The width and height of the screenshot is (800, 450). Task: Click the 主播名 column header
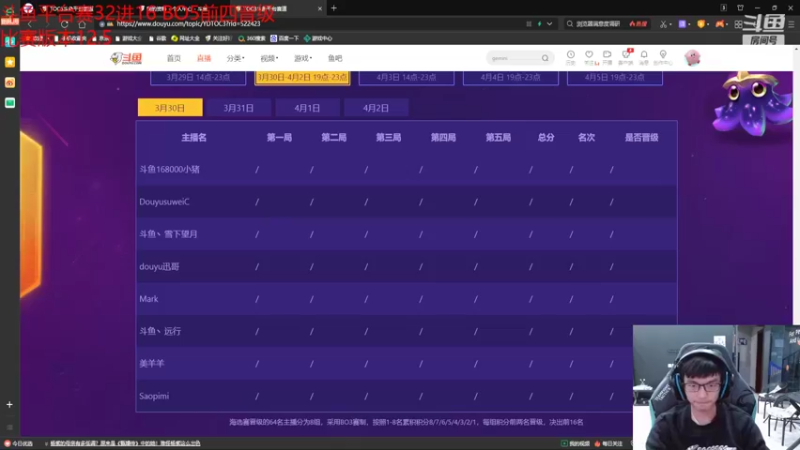[x=194, y=138]
